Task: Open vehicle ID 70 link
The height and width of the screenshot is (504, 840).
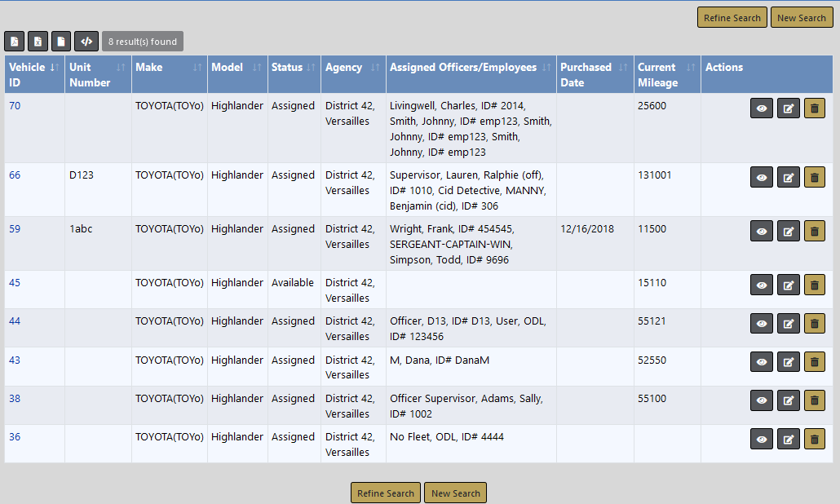Action: point(15,105)
